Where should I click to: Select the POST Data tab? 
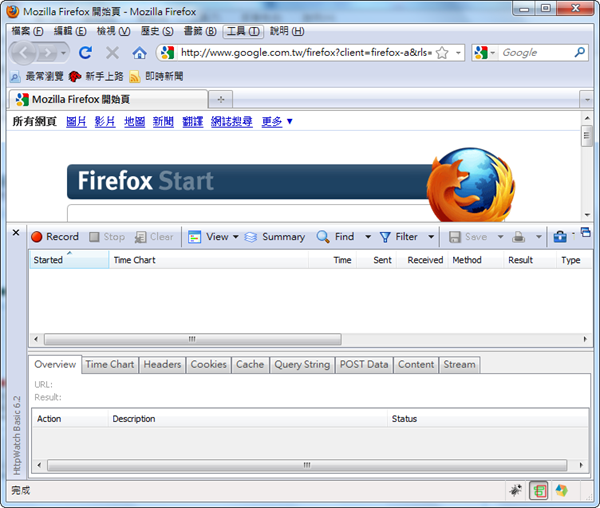tap(363, 365)
